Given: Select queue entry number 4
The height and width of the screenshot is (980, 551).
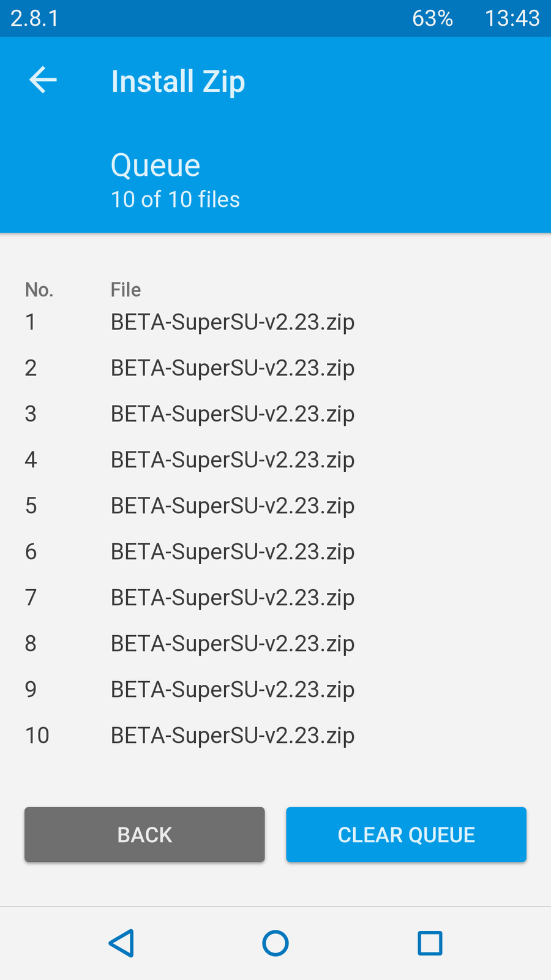Looking at the screenshot, I should (x=232, y=460).
